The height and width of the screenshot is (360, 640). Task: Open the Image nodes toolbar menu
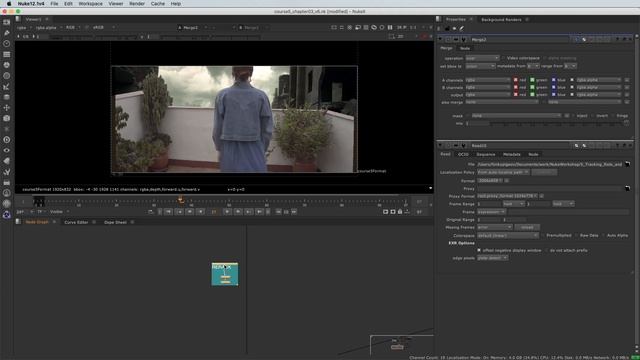click(7, 22)
